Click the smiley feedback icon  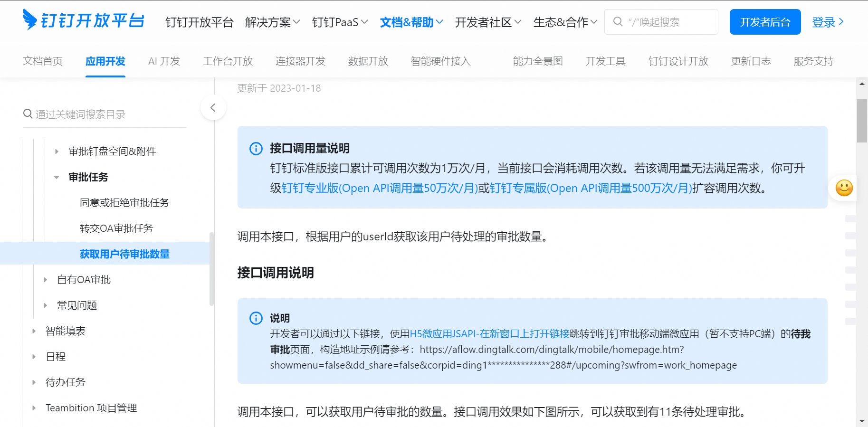point(844,188)
